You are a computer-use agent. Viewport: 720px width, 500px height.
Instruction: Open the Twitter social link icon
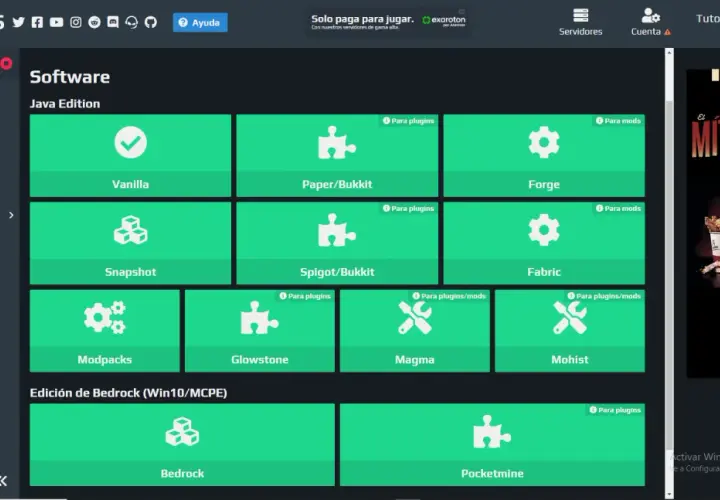click(x=18, y=22)
